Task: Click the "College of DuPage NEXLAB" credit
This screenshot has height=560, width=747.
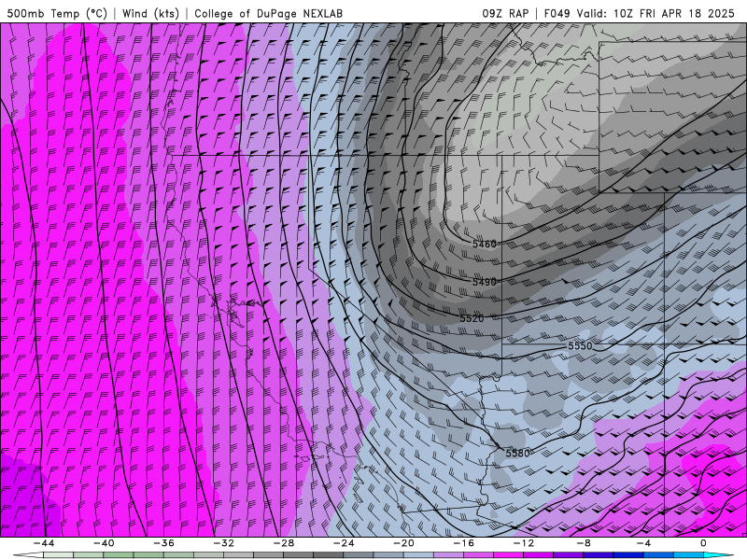Action: point(268,13)
